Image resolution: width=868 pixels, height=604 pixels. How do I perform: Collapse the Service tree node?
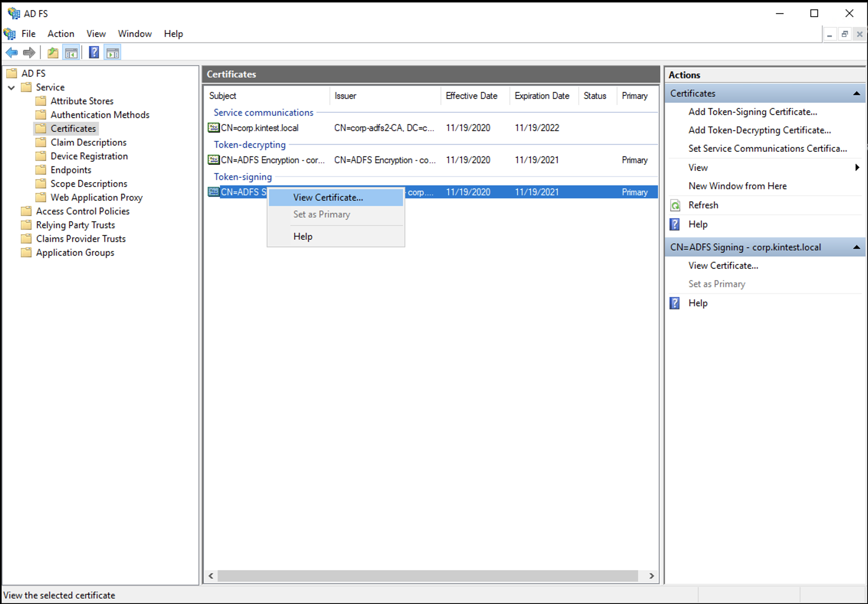tap(11, 88)
